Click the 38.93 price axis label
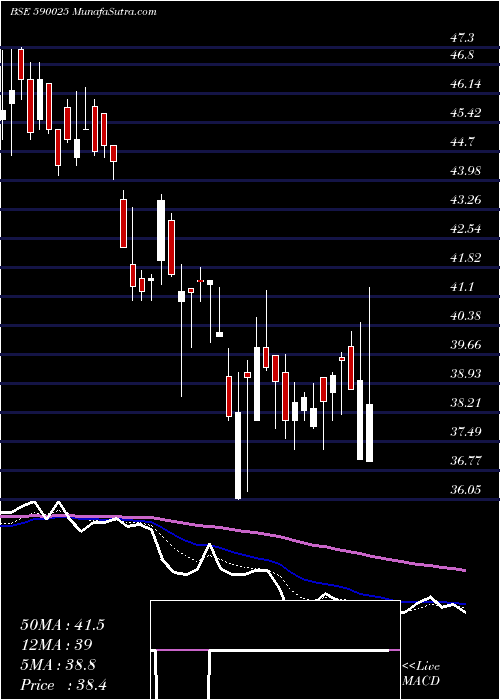Viewport: 500px width, 700px height. pos(466,374)
